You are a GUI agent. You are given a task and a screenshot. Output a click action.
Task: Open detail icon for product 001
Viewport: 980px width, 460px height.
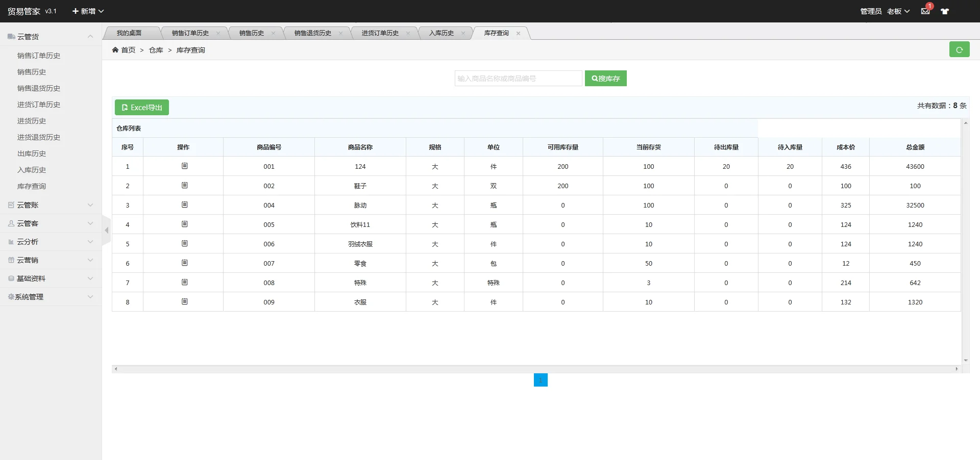point(184,166)
